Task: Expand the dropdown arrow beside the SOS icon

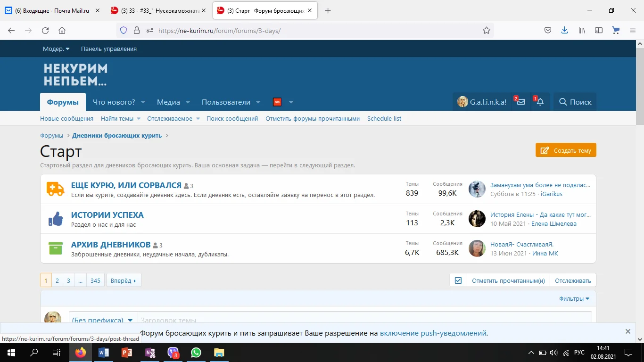Action: pyautogui.click(x=291, y=102)
